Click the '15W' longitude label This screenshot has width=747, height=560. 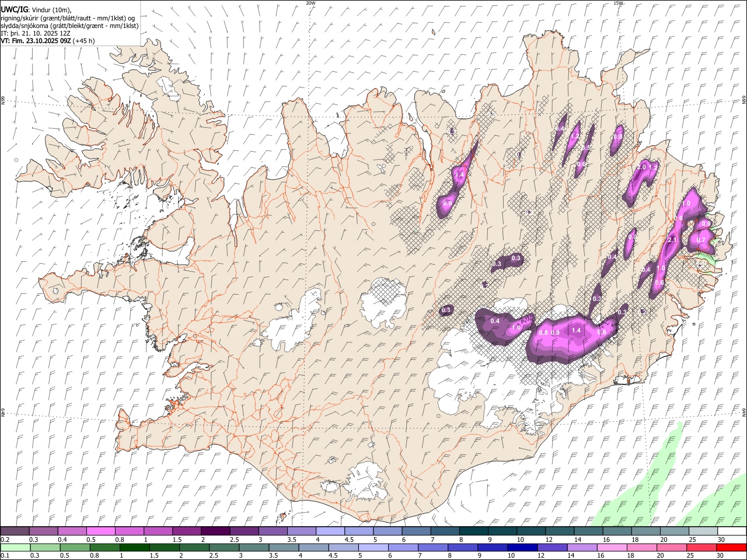click(x=618, y=3)
